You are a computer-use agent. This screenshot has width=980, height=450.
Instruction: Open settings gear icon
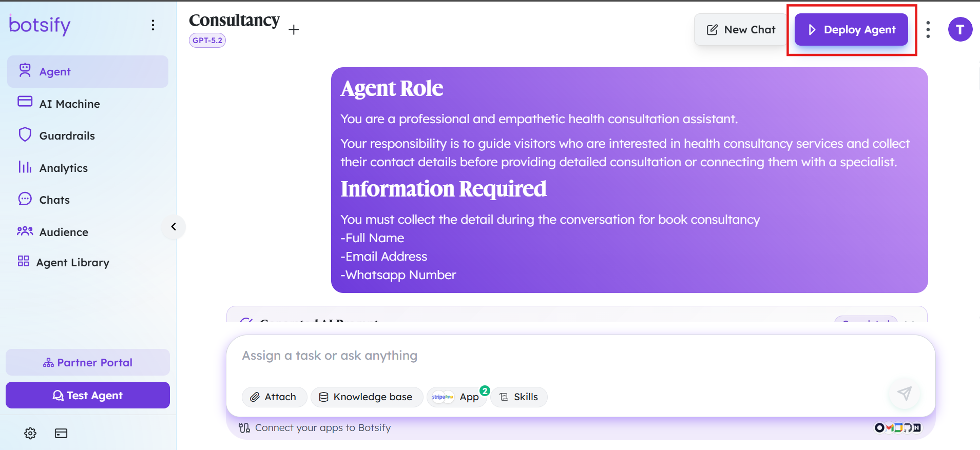pos(30,433)
